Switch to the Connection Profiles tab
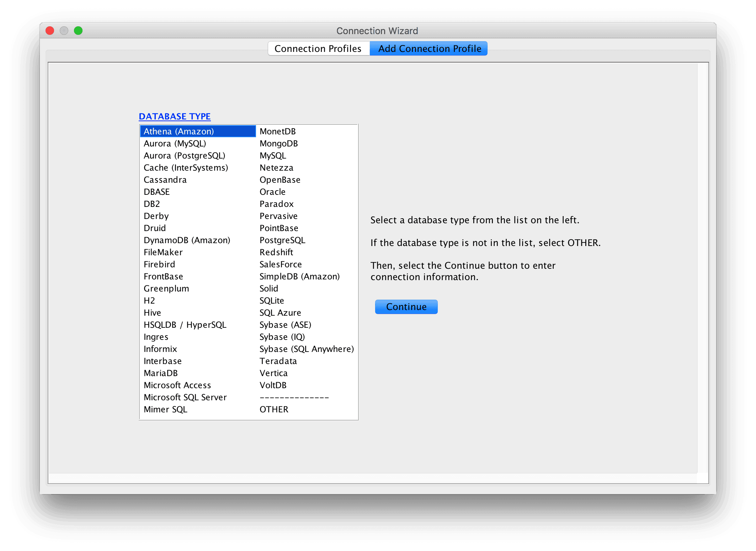 pos(318,48)
